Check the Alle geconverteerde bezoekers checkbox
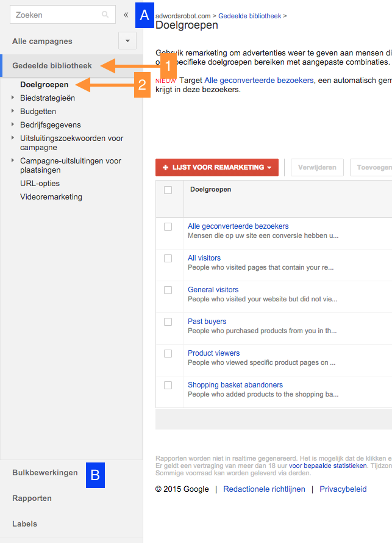 (168, 226)
